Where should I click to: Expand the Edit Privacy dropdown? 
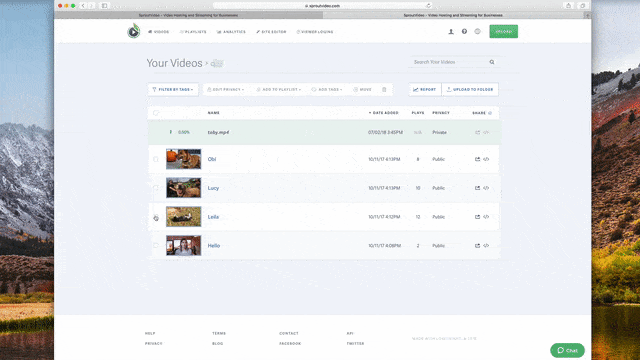[x=226, y=89]
